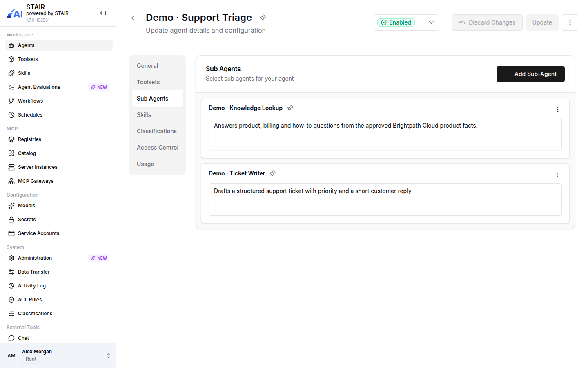
Task: Open the Classifications tab
Action: [158, 131]
